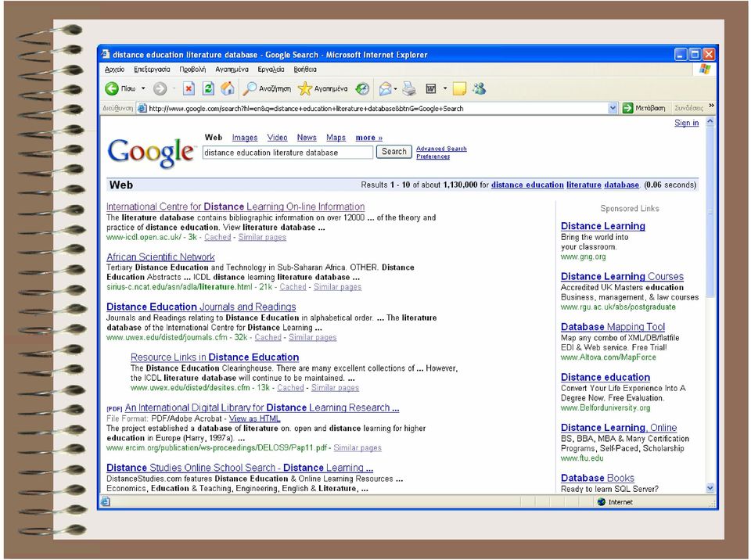The width and height of the screenshot is (751, 560).
Task: Open Distance Education Journals and Readings result
Action: pos(201,307)
